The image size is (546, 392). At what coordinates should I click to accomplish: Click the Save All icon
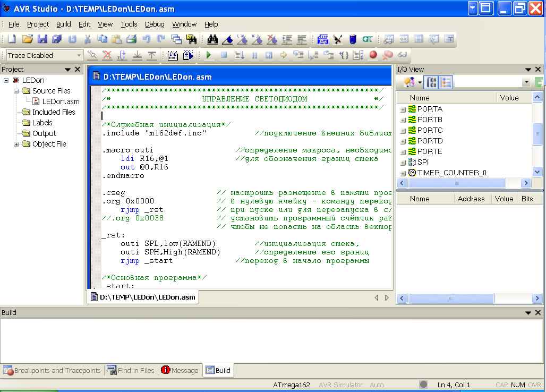click(57, 39)
